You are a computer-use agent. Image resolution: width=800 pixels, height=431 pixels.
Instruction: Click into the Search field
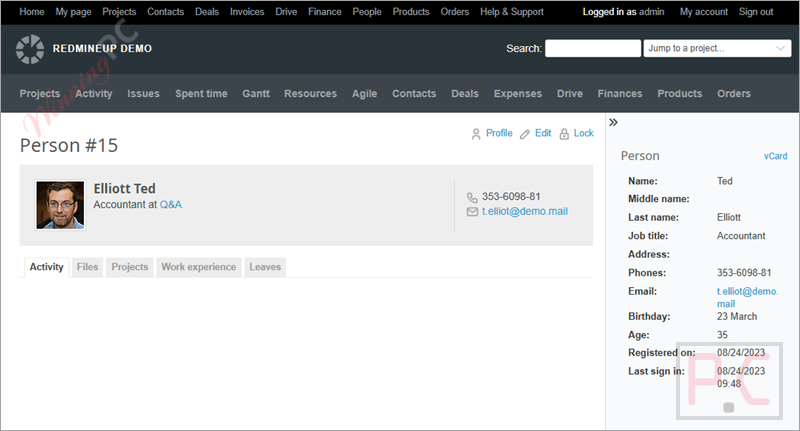(x=593, y=48)
